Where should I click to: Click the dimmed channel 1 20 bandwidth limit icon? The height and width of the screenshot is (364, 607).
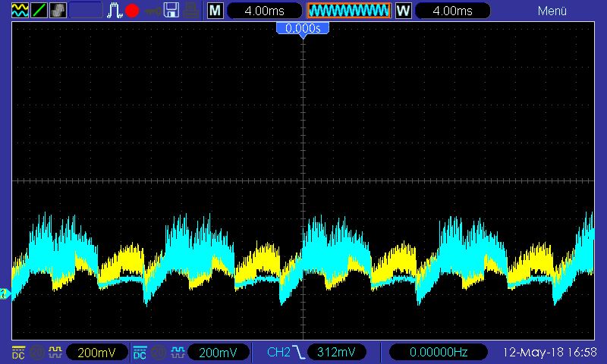[36, 353]
